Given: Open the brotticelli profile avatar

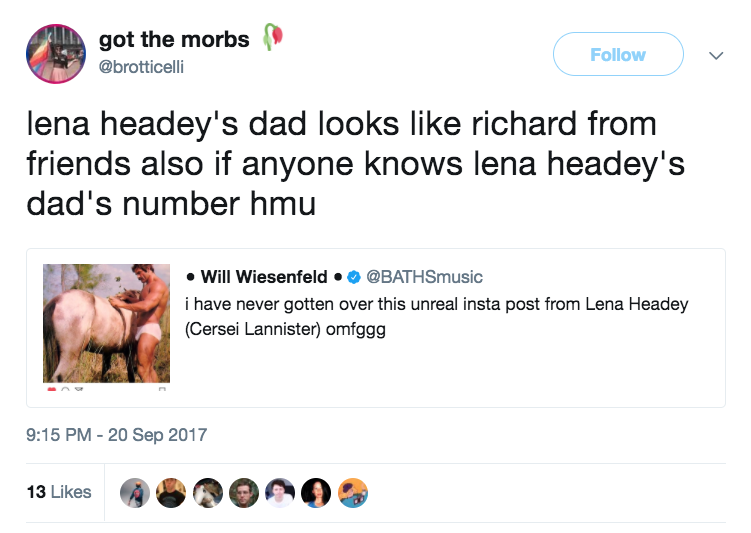Looking at the screenshot, I should [55, 54].
